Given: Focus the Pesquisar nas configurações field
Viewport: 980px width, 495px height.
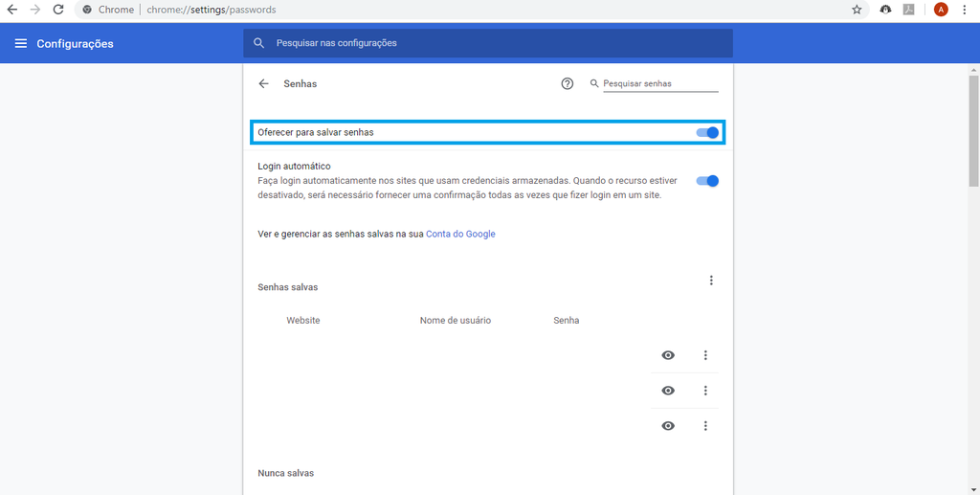Looking at the screenshot, I should [487, 43].
